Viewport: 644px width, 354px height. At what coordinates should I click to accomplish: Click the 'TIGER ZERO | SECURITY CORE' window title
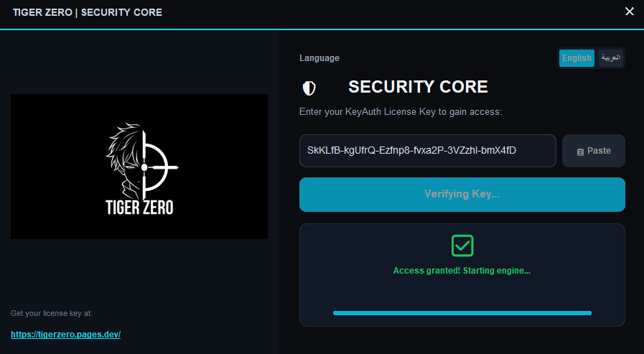tap(88, 12)
